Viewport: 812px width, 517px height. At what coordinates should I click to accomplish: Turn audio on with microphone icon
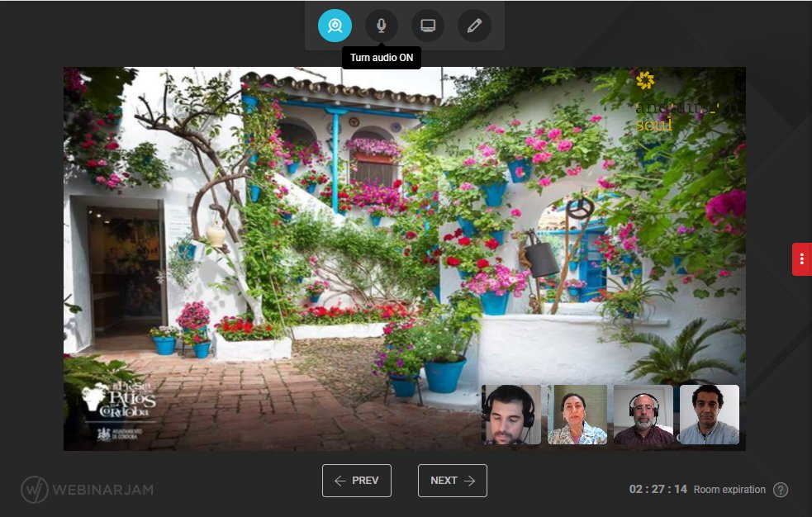pyautogui.click(x=381, y=26)
